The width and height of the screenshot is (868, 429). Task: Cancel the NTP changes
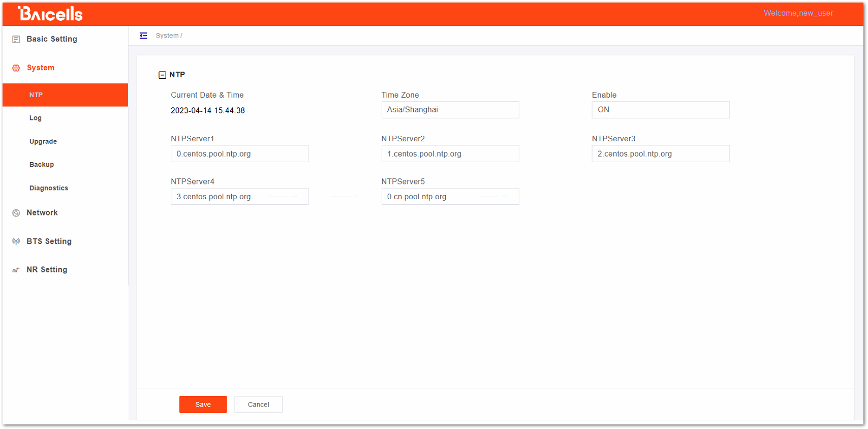258,405
